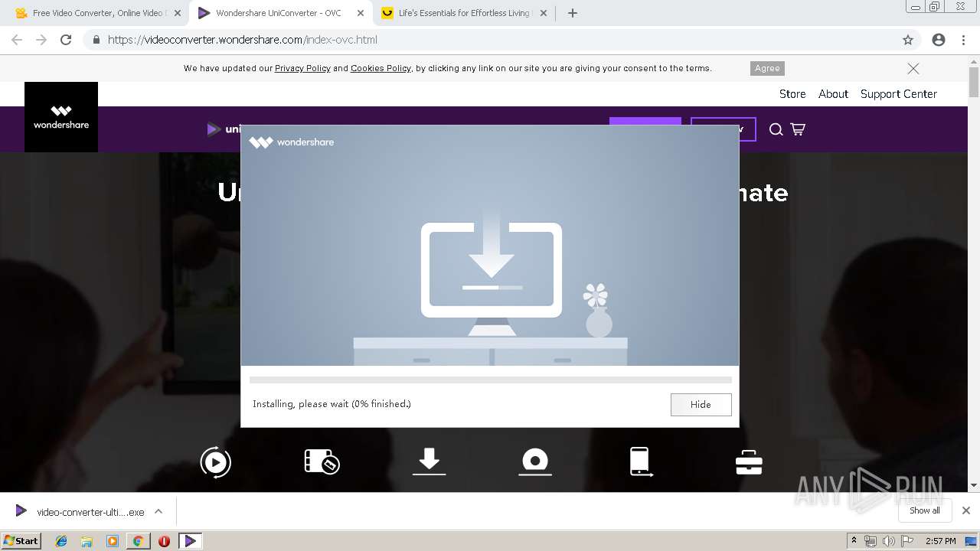This screenshot has height=551, width=980.
Task: Open the About link
Action: 833,94
